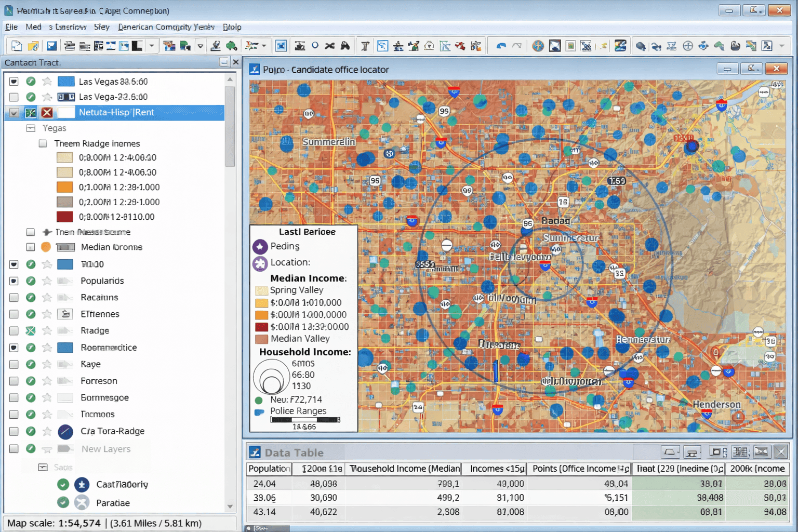Open the dropdown arrow after the black-white square icon

pos(152,46)
